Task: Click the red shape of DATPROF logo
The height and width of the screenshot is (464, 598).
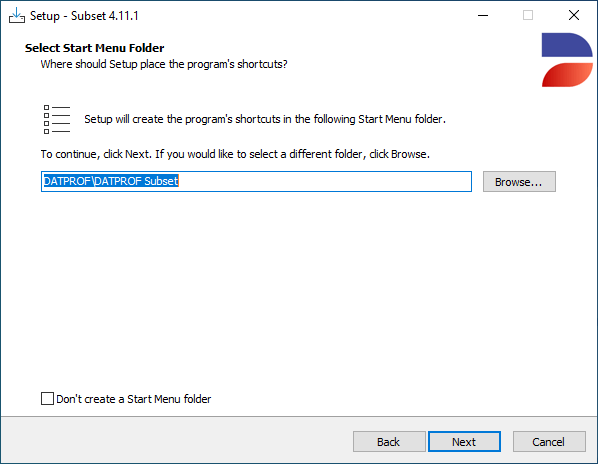Action: [x=567, y=75]
